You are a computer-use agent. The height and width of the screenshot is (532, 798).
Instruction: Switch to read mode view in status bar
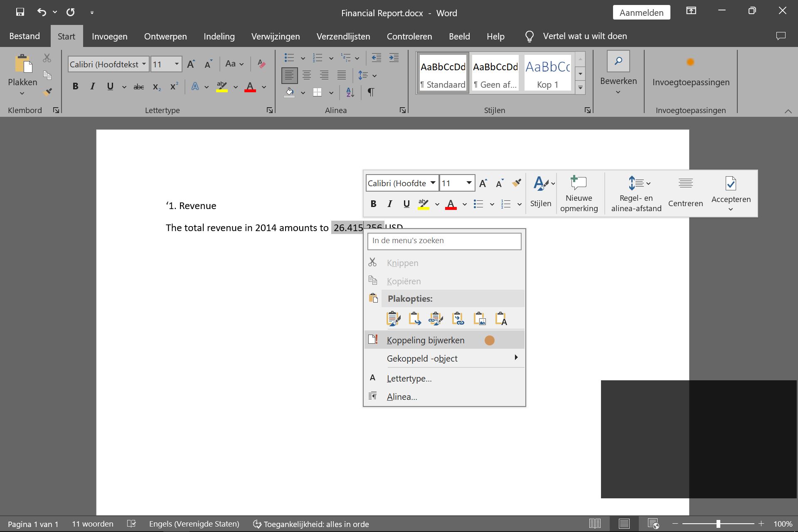point(595,524)
